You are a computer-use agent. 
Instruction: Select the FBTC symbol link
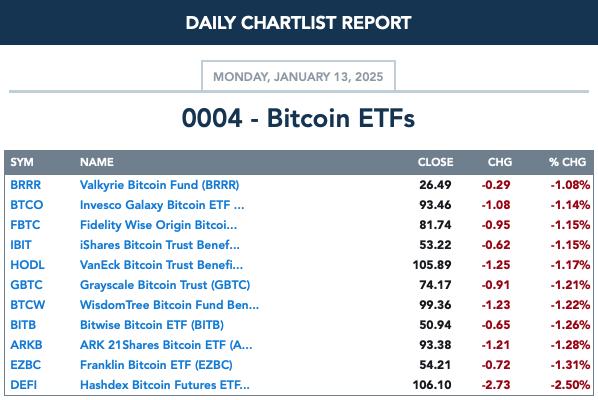(25, 225)
